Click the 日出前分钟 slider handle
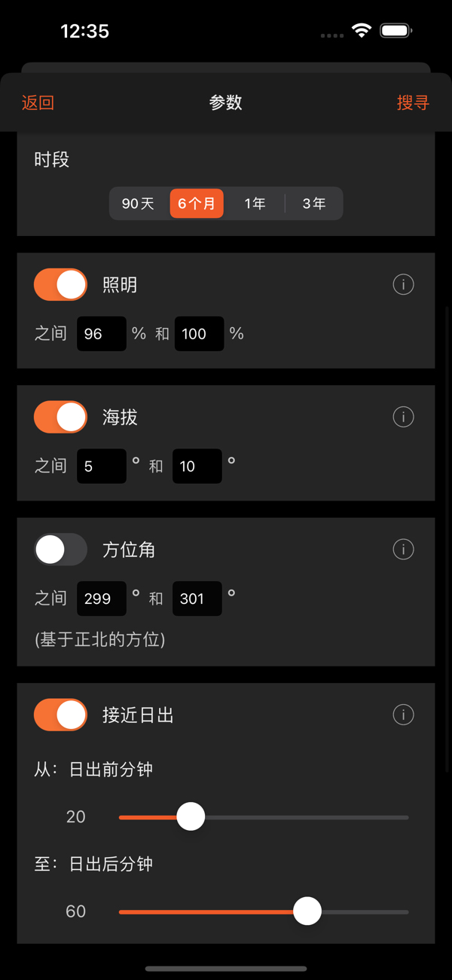The height and width of the screenshot is (980, 452). pos(191,816)
